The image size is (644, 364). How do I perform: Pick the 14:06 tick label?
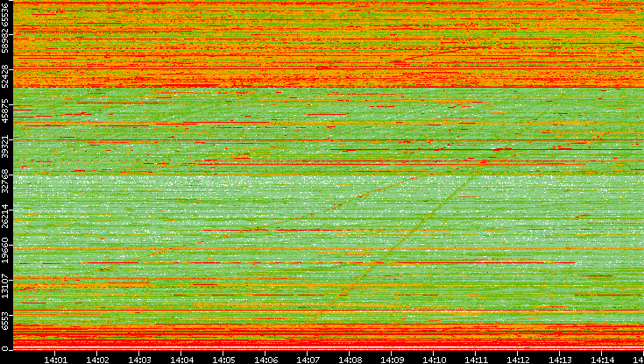pyautogui.click(x=265, y=360)
